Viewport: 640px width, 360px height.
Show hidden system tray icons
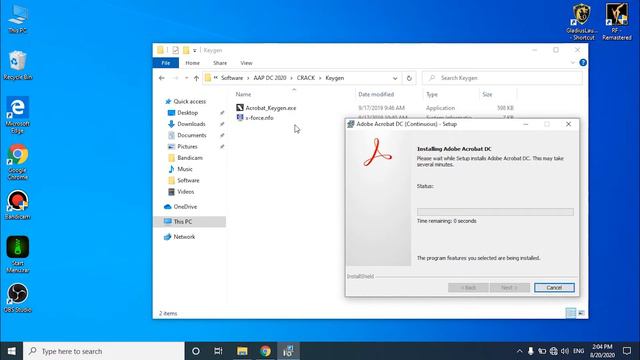(x=519, y=351)
